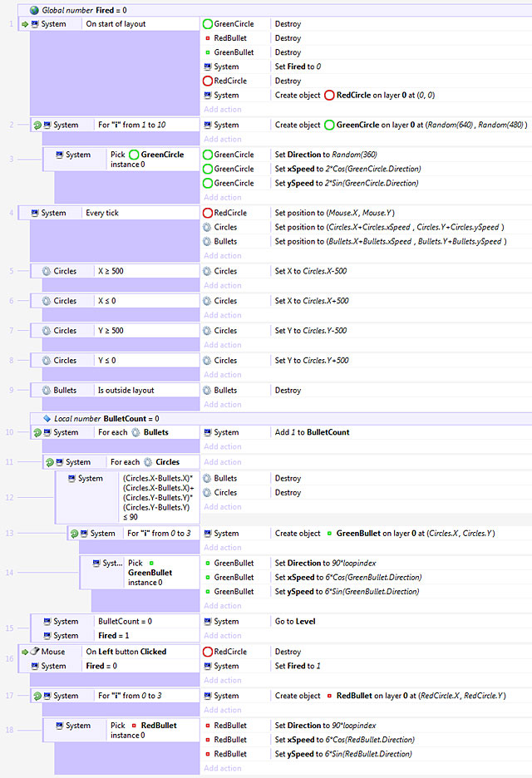
Task: Click Add action under the Bullets Destroy action in event 9
Action: pyautogui.click(x=222, y=405)
